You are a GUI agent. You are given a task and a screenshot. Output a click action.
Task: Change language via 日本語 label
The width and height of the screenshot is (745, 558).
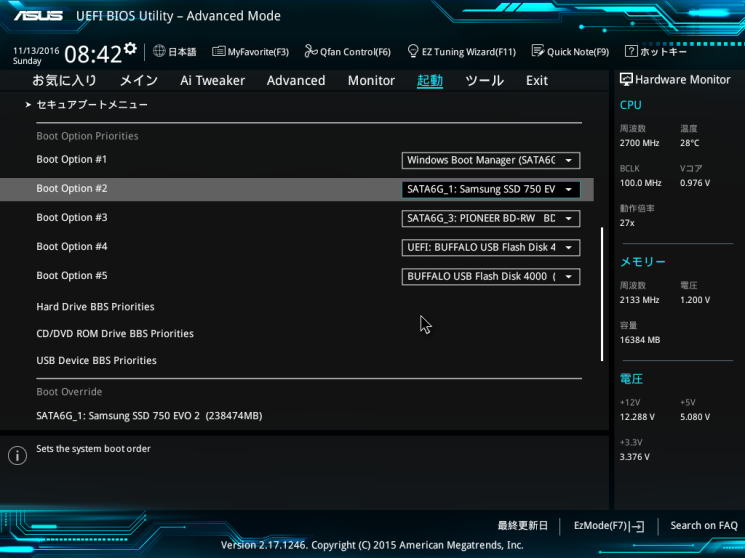[x=182, y=51]
